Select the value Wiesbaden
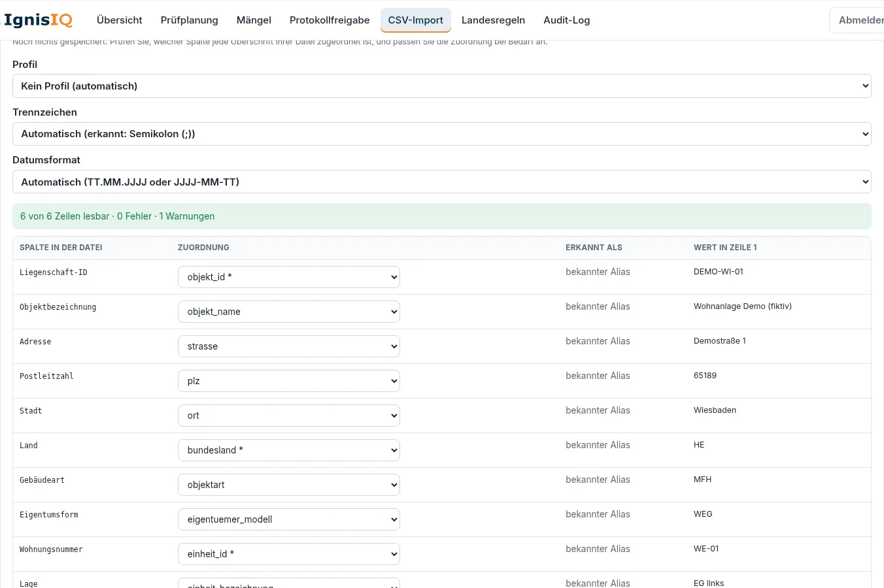 coord(715,410)
